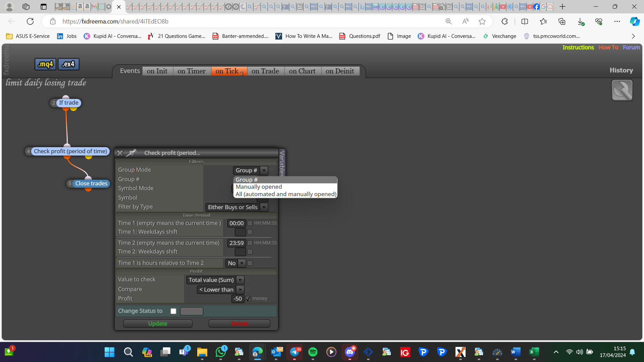This screenshot has height=362, width=644.
Task: Select the If trade block
Action: 69,103
